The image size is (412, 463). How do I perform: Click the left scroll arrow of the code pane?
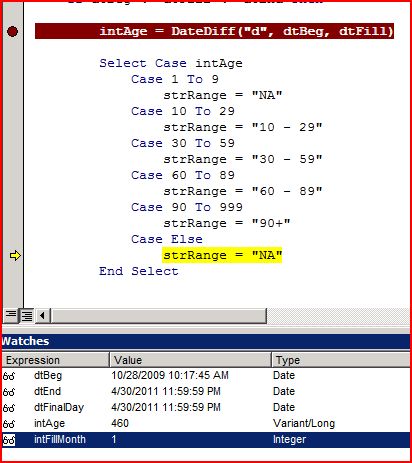42,315
